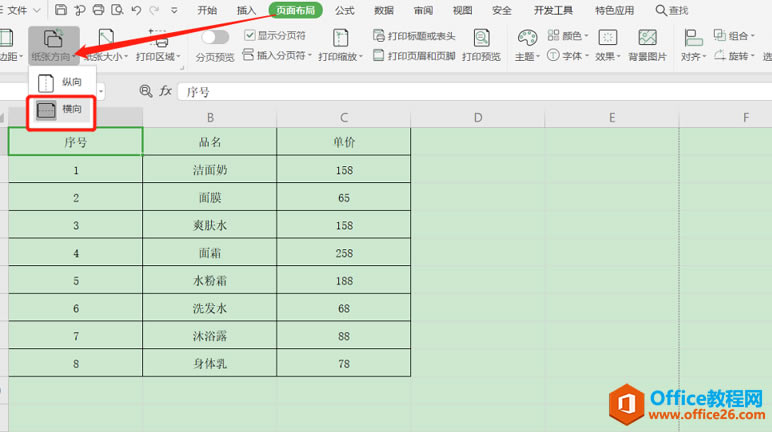Open the 安全 tab

tap(502, 10)
